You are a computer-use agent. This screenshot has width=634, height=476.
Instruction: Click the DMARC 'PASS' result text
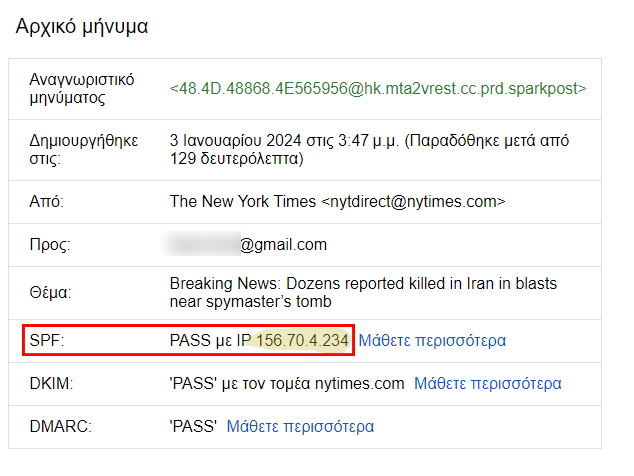pyautogui.click(x=193, y=426)
